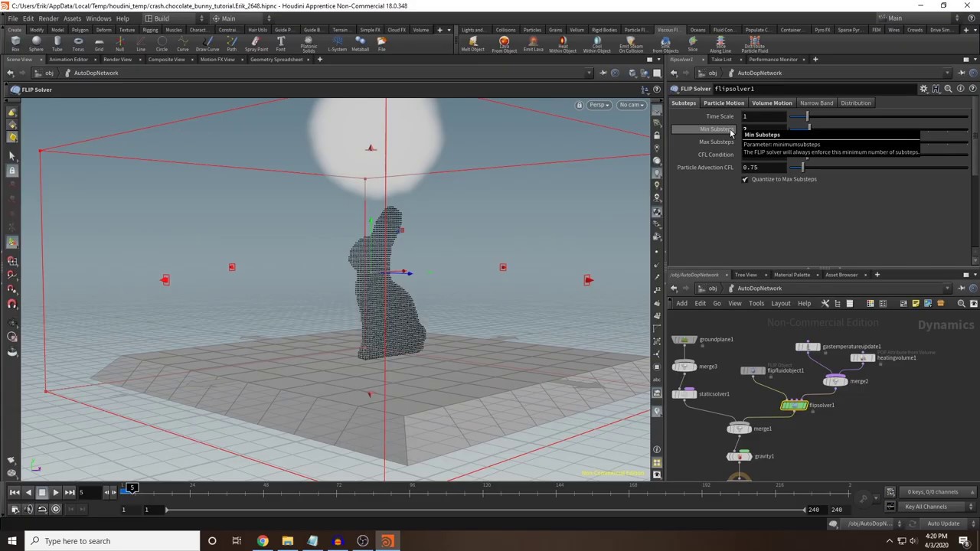The width and height of the screenshot is (980, 551).
Task: Click the sticky note icon in network toolbar
Action: point(915,304)
